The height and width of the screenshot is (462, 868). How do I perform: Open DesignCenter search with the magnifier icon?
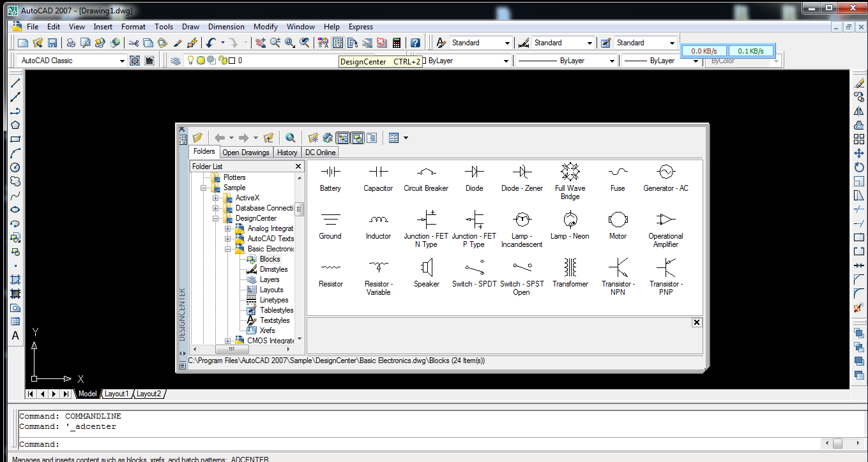[x=290, y=137]
